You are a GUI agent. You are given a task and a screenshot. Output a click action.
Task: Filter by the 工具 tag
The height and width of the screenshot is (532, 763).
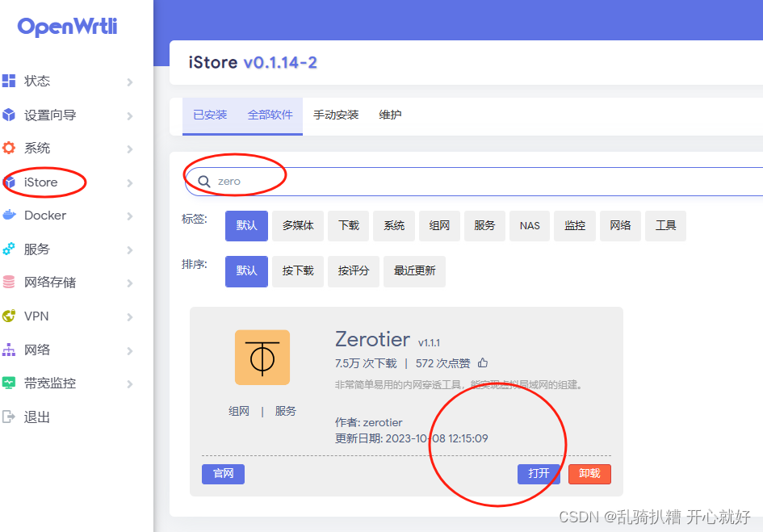(665, 225)
